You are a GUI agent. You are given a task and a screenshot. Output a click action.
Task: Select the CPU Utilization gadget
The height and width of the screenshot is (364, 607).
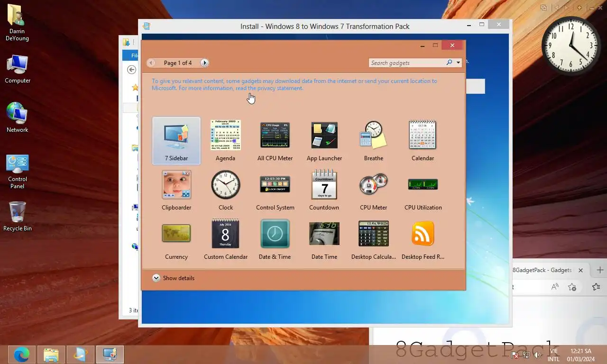[x=423, y=190]
